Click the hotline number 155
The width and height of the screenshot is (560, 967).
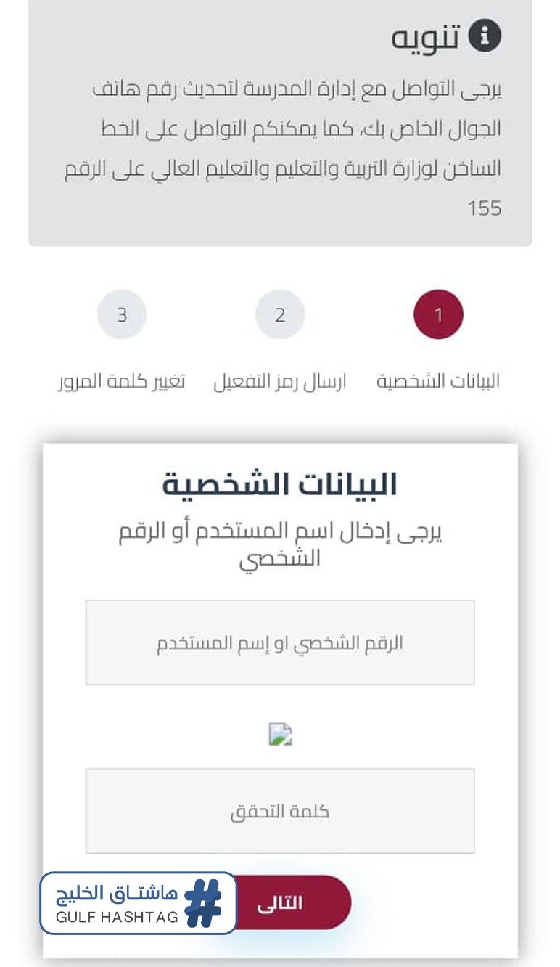(484, 208)
